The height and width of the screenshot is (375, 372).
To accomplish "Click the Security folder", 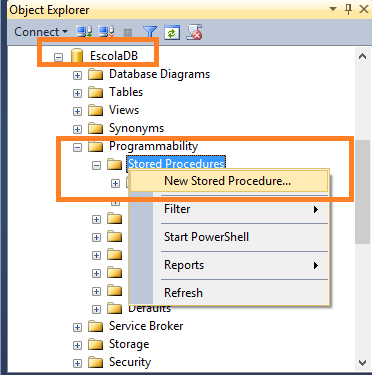I will point(130,362).
